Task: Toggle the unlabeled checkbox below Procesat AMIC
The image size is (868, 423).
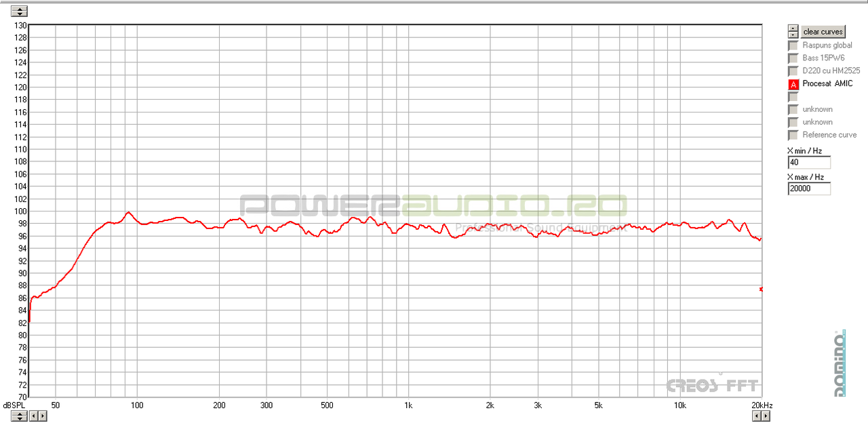Action: tap(793, 97)
